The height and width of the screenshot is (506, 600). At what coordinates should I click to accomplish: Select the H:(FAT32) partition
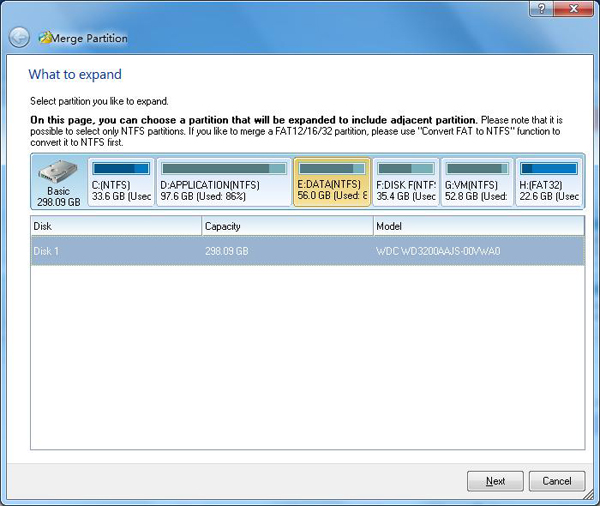[549, 182]
